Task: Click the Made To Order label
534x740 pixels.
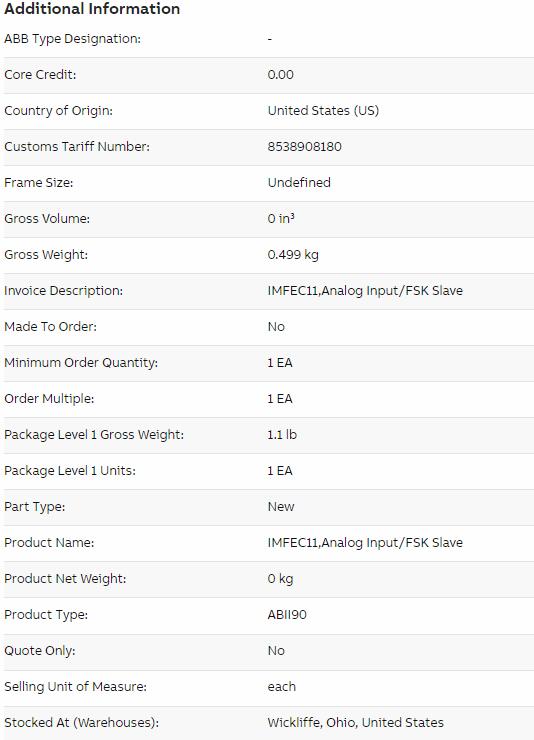Action: click(x=50, y=327)
